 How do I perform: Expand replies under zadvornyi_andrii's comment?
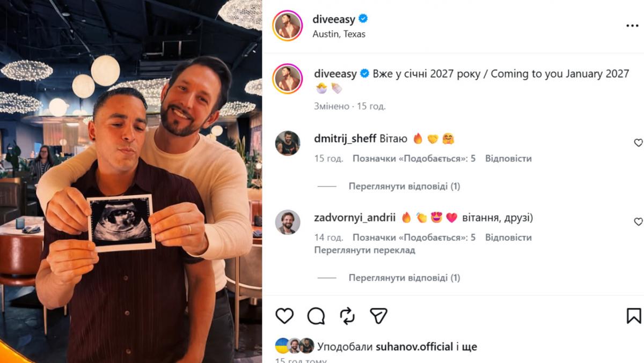404,278
